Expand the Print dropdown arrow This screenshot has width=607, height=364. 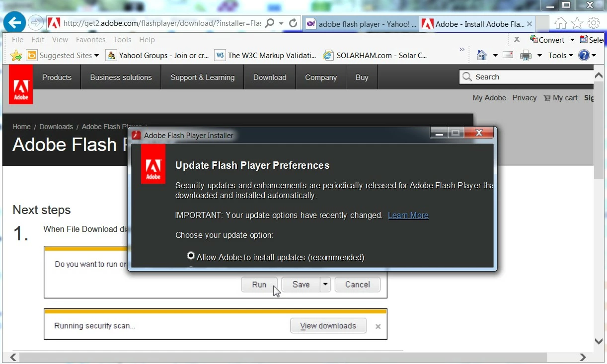(x=539, y=56)
